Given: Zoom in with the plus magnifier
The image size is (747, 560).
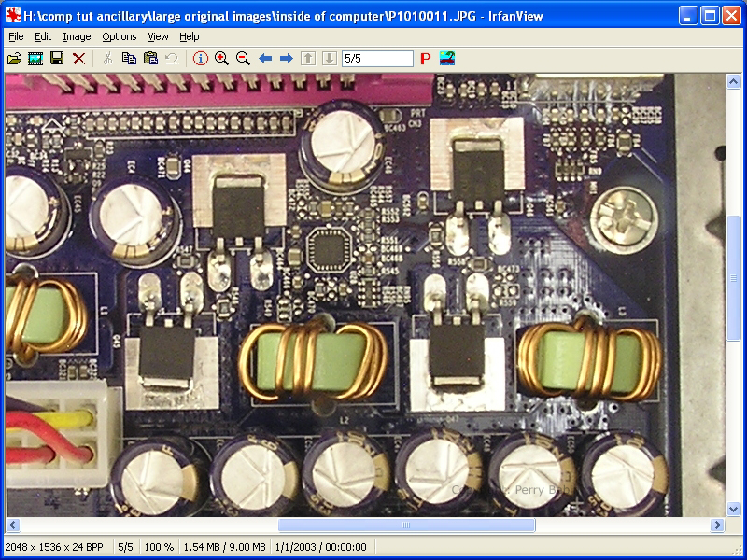Looking at the screenshot, I should (221, 59).
